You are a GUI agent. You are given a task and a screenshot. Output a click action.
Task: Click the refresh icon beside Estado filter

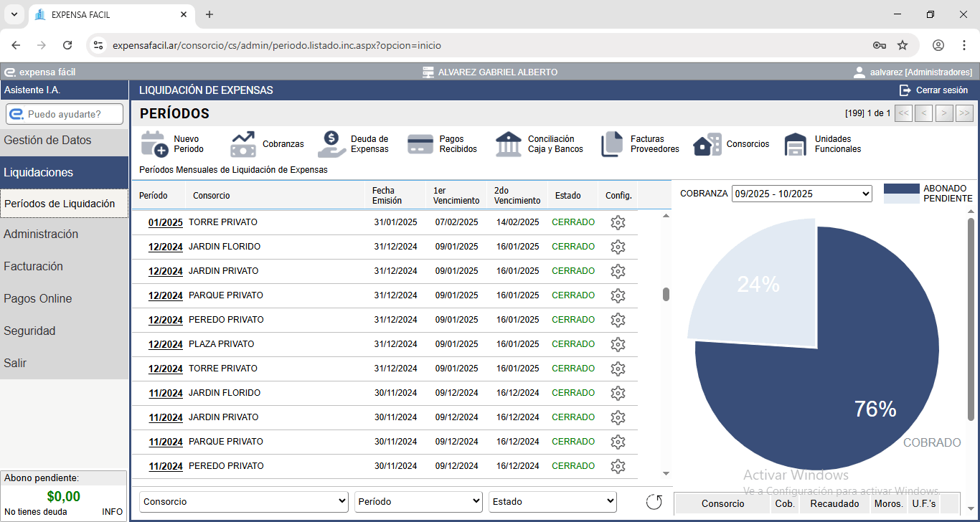click(654, 502)
